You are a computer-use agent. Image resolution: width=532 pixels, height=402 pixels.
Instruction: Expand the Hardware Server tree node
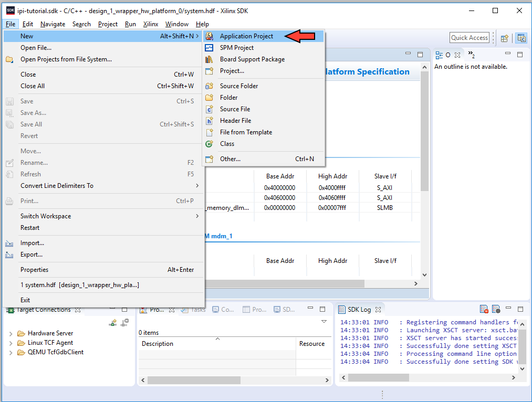[11, 334]
